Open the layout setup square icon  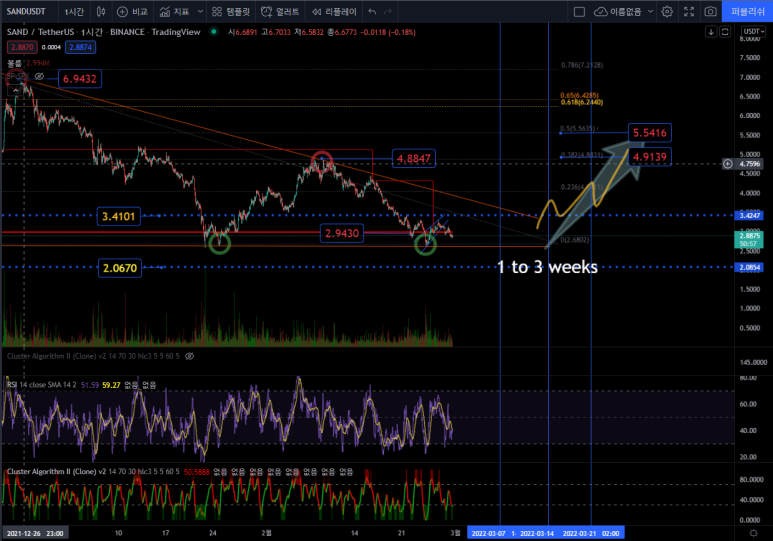click(x=579, y=11)
